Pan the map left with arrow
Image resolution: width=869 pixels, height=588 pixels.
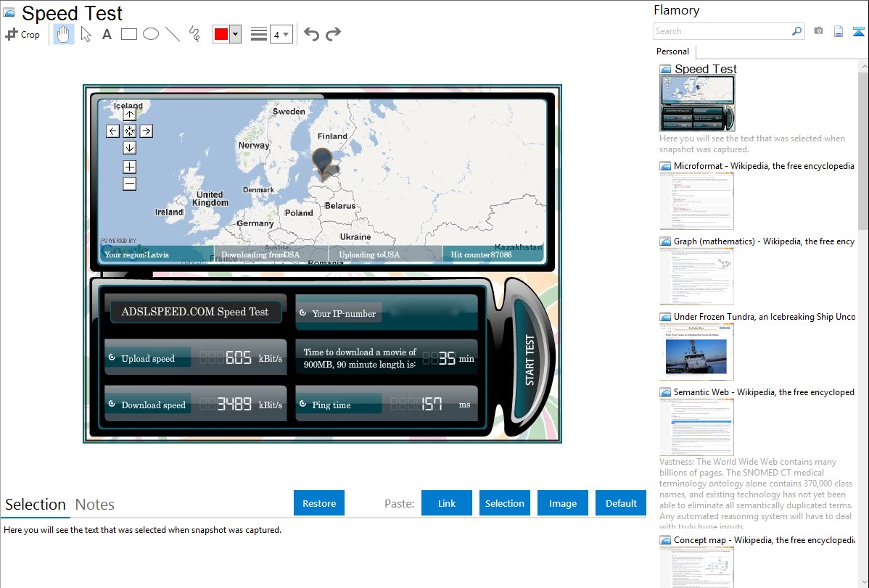tap(113, 131)
